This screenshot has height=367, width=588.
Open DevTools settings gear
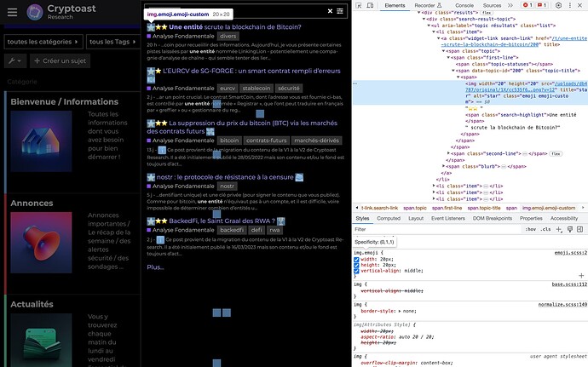tap(558, 5)
